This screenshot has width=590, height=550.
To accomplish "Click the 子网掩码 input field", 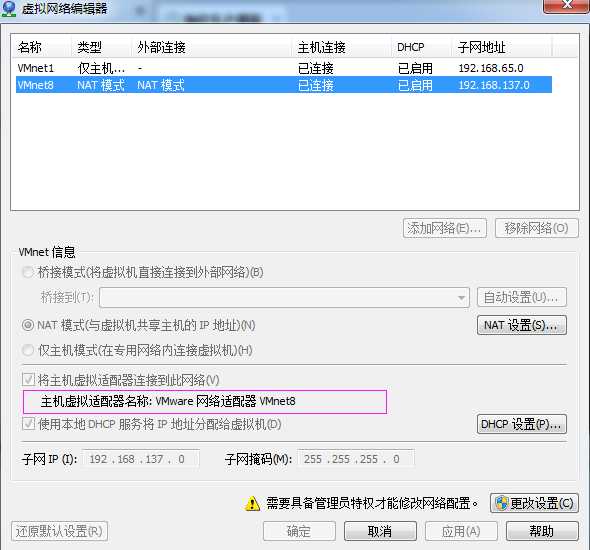I will [x=356, y=459].
